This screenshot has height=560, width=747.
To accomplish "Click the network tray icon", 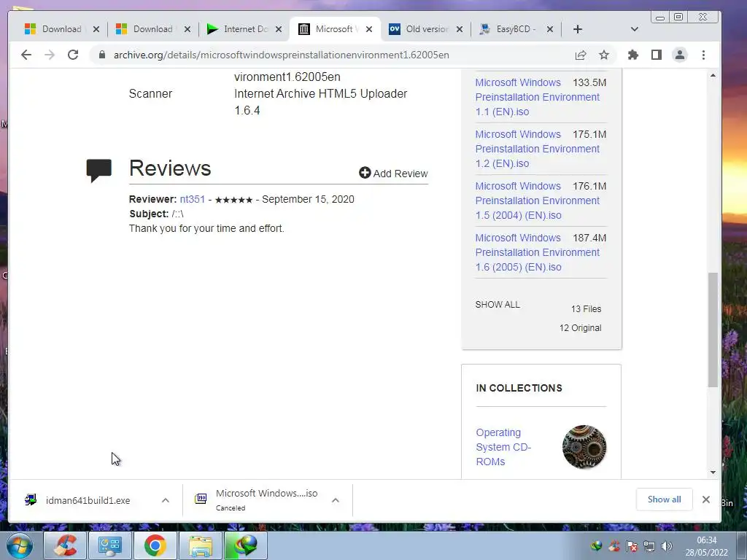I will click(649, 546).
